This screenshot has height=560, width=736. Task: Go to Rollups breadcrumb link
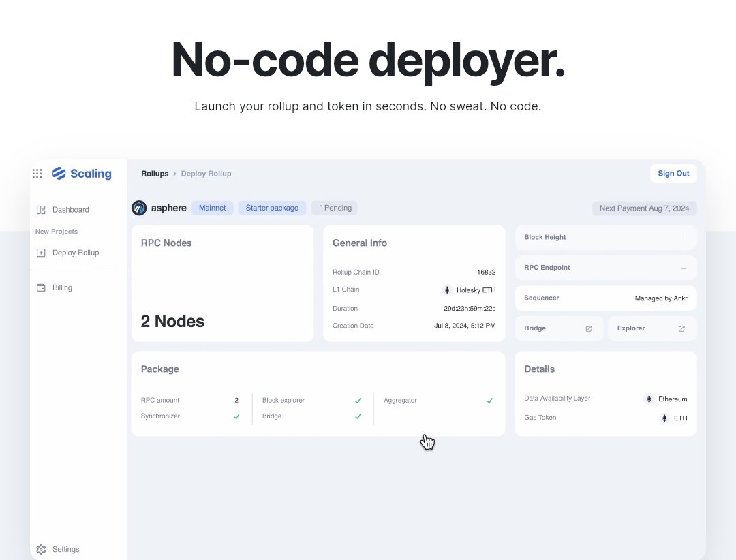point(155,174)
